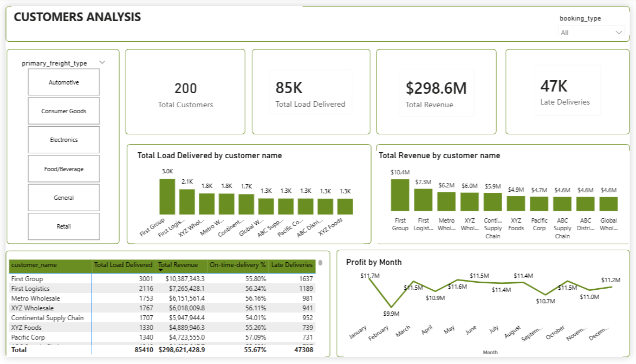Select the Retail freight type
The height and width of the screenshot is (364, 636).
[x=64, y=226]
